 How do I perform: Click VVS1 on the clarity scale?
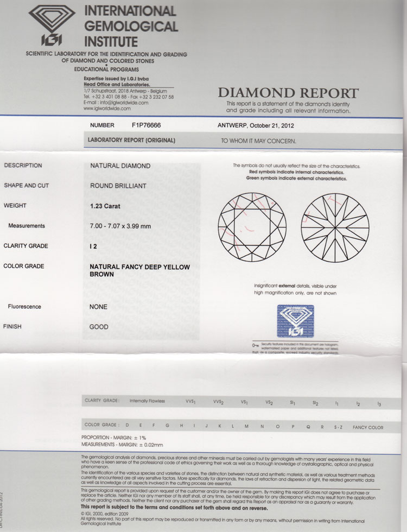[190, 402]
